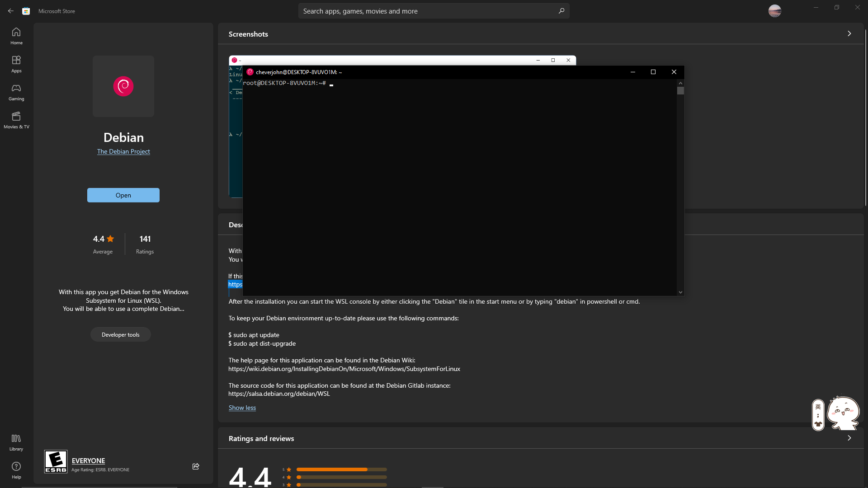Image resolution: width=868 pixels, height=488 pixels.
Task: Click the Ratings and reviews heading
Action: tap(261, 438)
